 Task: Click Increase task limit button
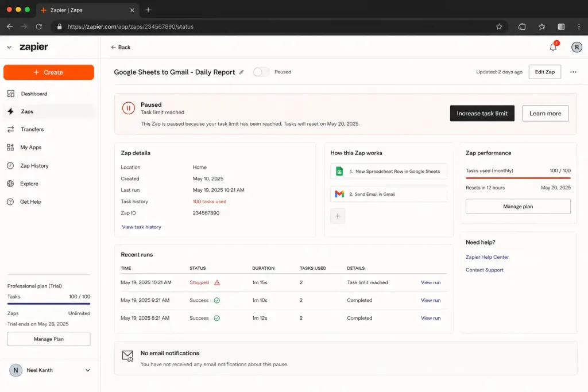coord(482,113)
